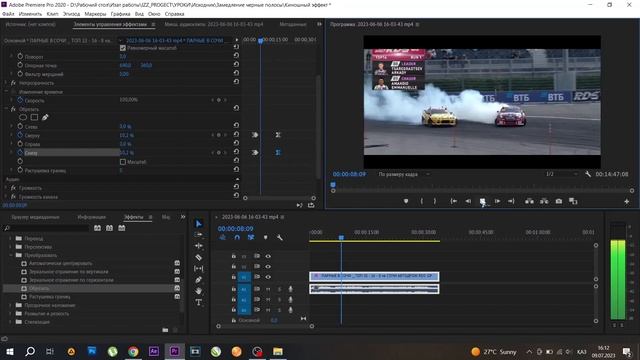Export frame with camera icon

point(559,201)
